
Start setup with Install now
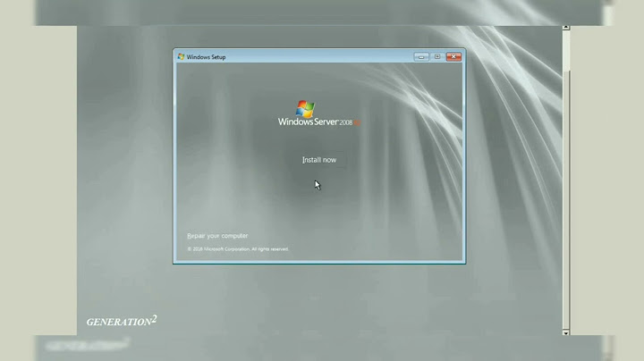(x=319, y=160)
